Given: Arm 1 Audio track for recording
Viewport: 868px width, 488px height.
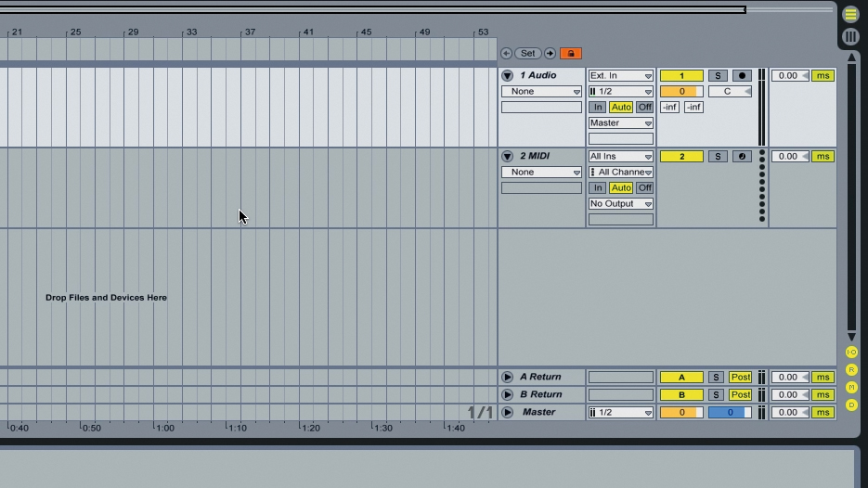Looking at the screenshot, I should pyautogui.click(x=742, y=76).
